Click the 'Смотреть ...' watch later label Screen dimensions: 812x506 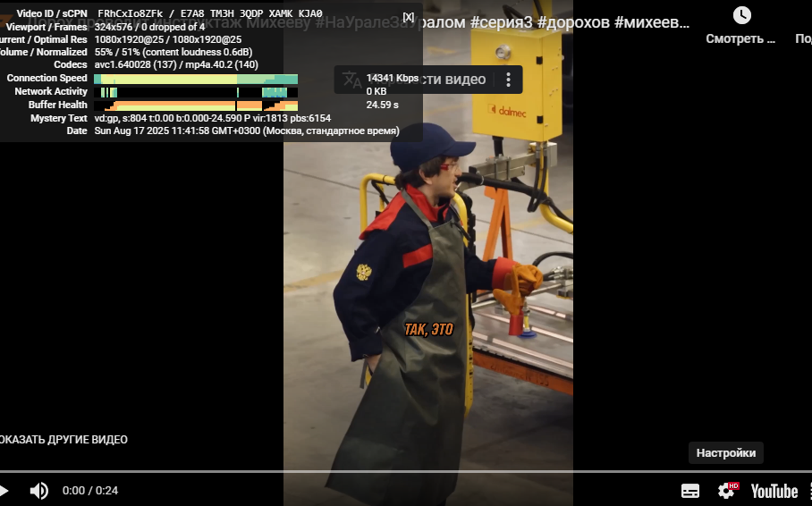point(740,38)
